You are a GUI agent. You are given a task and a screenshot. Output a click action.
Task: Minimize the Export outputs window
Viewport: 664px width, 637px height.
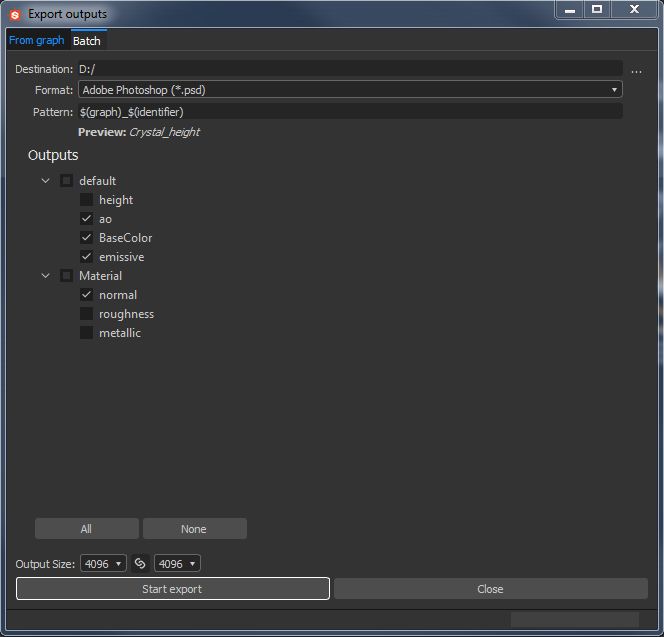point(570,9)
